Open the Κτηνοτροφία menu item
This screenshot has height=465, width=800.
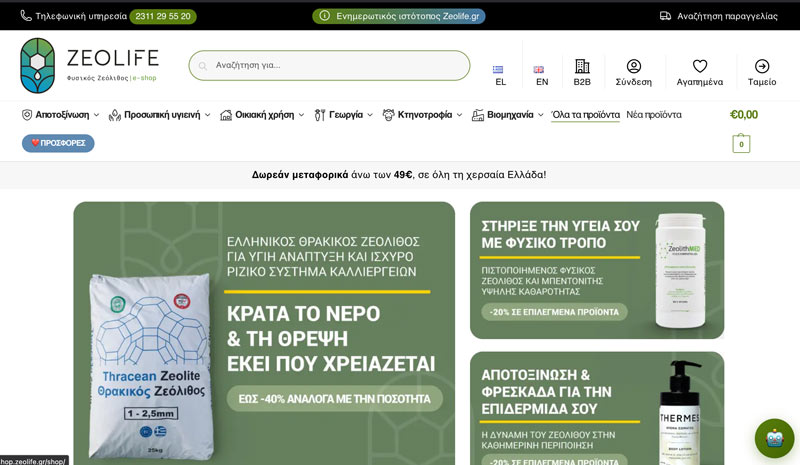tap(425, 115)
